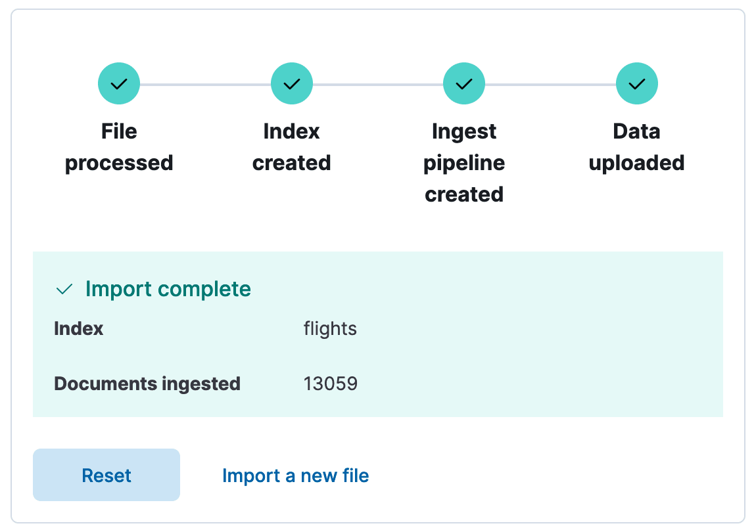The image size is (756, 532).
Task: Click the connector line between progress steps
Action: [x=204, y=83]
